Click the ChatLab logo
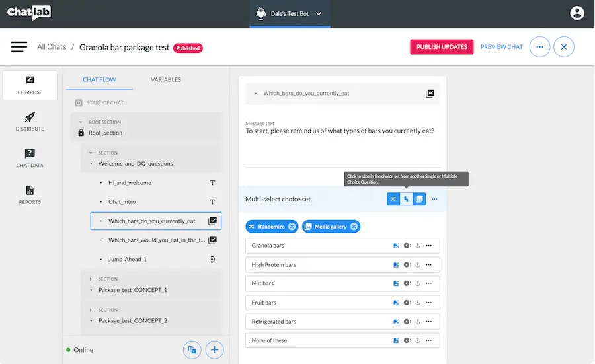The image size is (595, 364). 29,13
